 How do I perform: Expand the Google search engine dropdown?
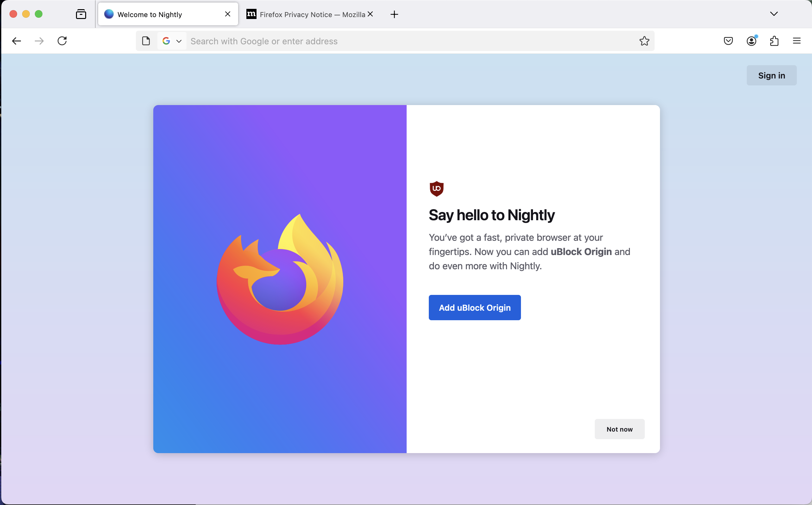point(172,41)
